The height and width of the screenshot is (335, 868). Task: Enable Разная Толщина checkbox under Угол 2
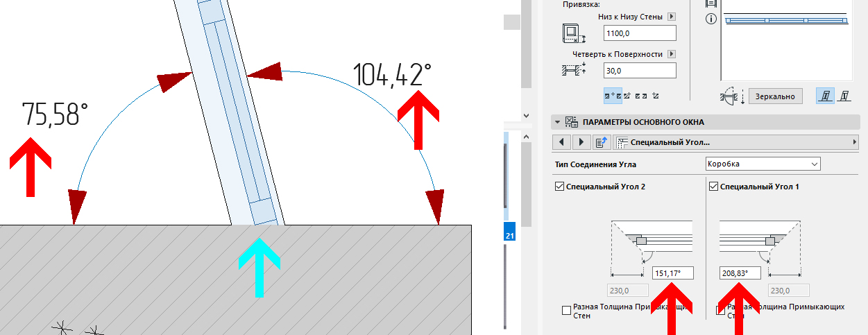click(x=566, y=311)
